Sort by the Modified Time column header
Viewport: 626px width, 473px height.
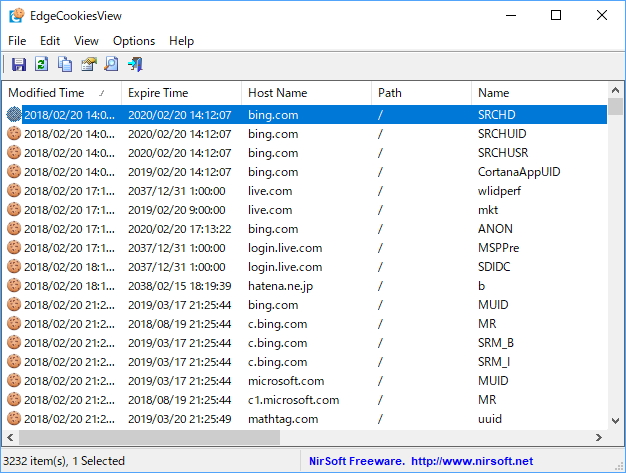point(62,93)
